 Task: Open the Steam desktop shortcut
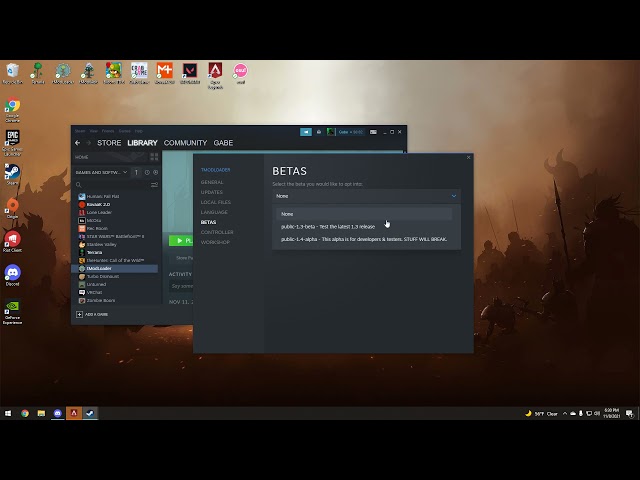pos(12,174)
